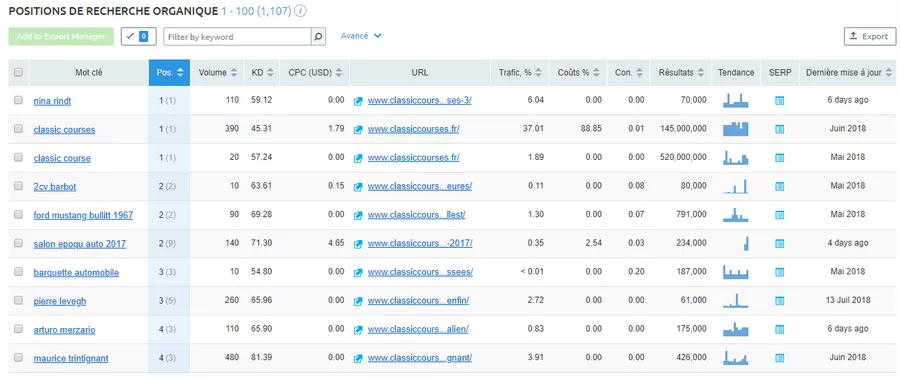The width and height of the screenshot is (900, 377).
Task: Toggle the select-all checkbox in table header
Action: (18, 72)
